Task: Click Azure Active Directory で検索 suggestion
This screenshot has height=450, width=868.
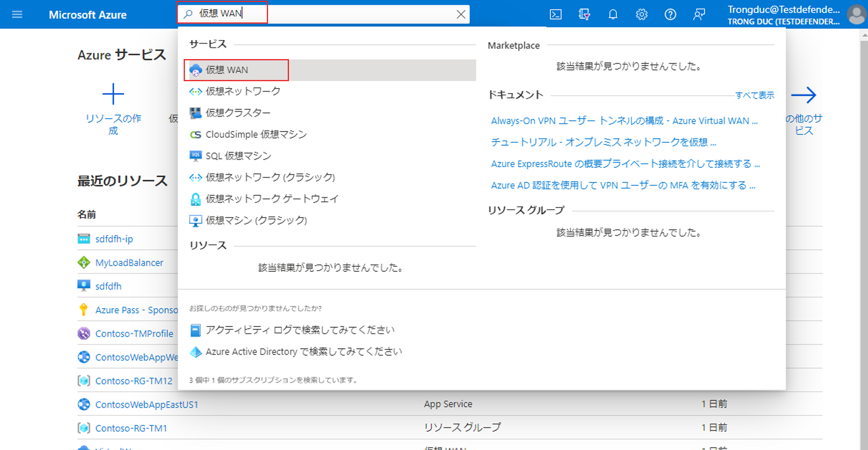Action: point(304,351)
